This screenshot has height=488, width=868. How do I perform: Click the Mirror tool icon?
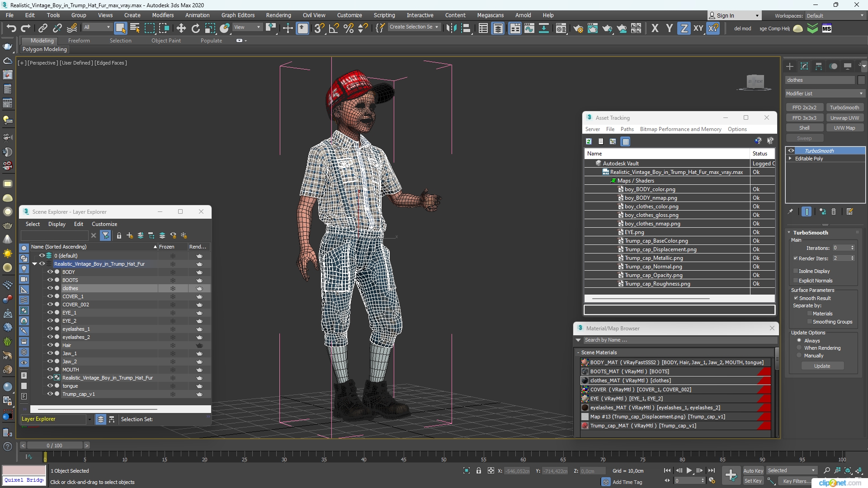click(451, 28)
